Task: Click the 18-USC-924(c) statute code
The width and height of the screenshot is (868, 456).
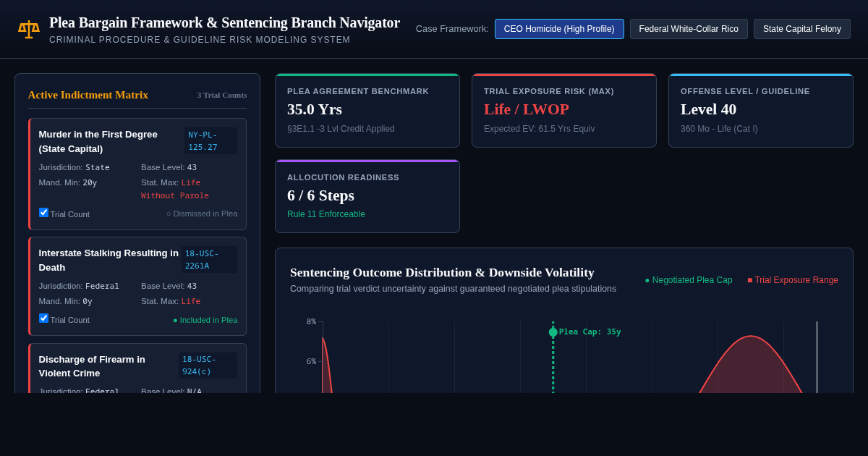Action: tap(208, 366)
